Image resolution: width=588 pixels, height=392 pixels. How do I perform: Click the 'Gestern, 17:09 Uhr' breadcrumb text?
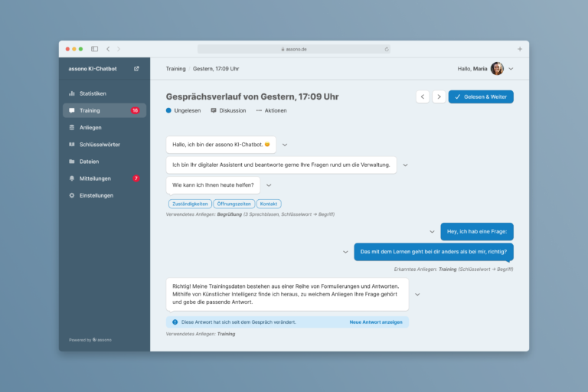[216, 69]
